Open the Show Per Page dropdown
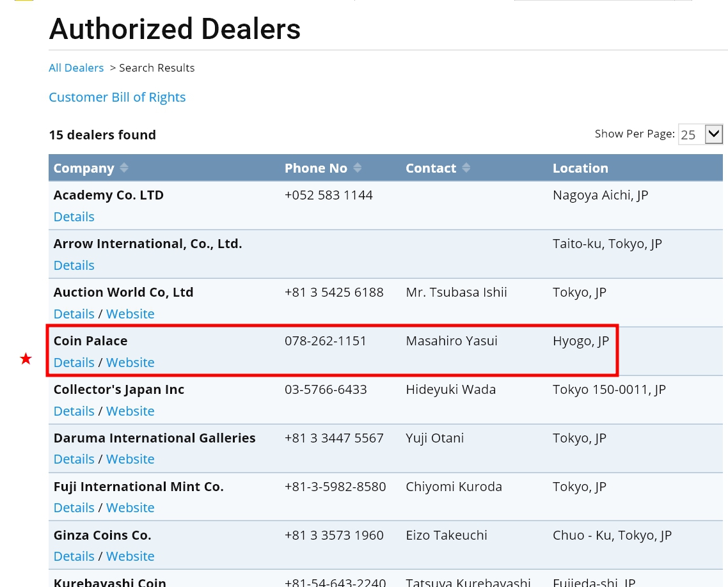This screenshot has width=728, height=587. tap(713, 134)
